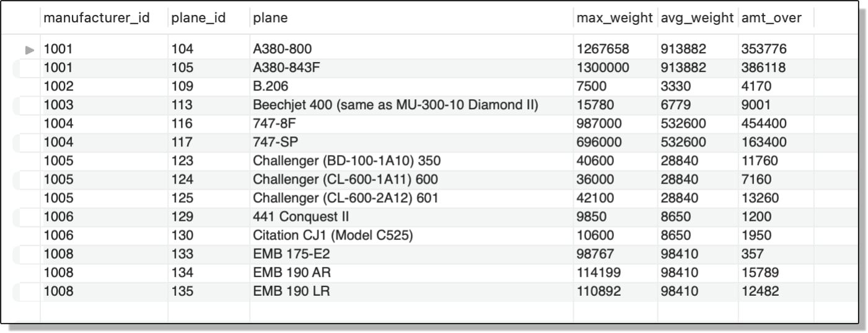Select amt_over value 454400
Viewport: 868px width, 333px height.
coord(776,123)
